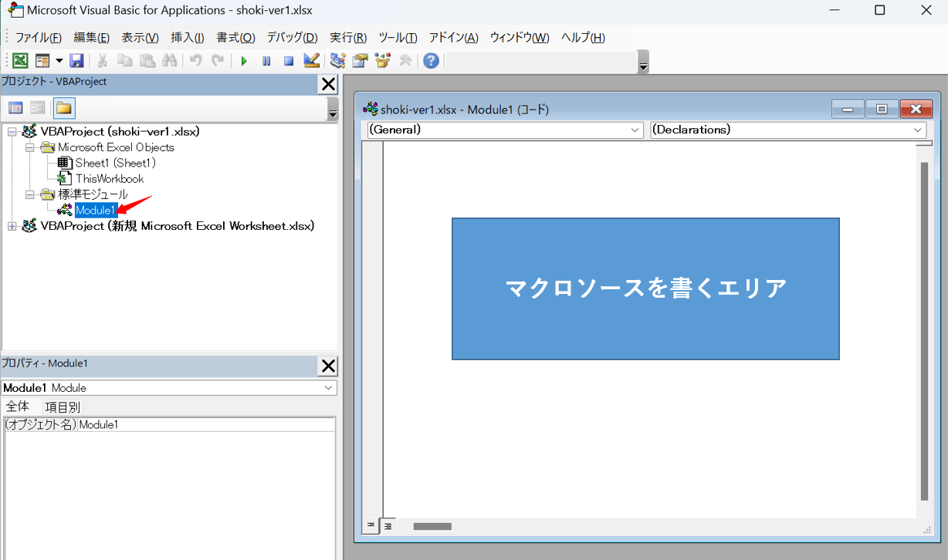Click the Insert UserForm toolbar icon

(42, 61)
